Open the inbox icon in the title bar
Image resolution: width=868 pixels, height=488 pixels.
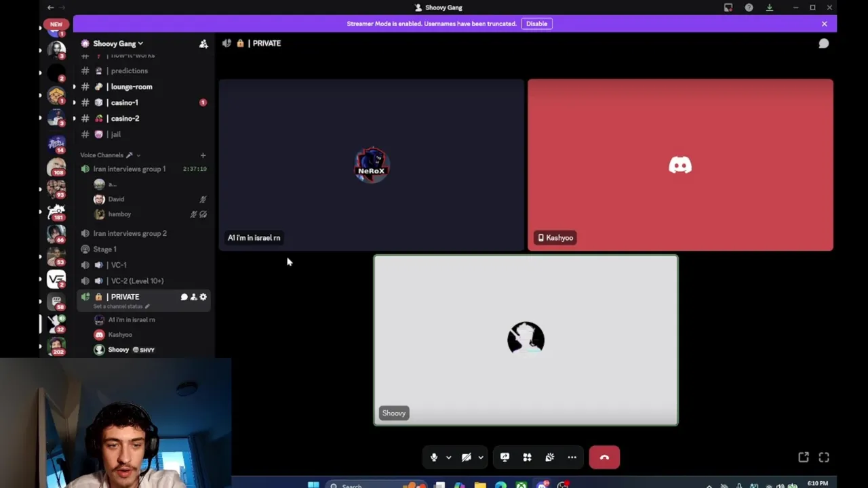pyautogui.click(x=728, y=7)
